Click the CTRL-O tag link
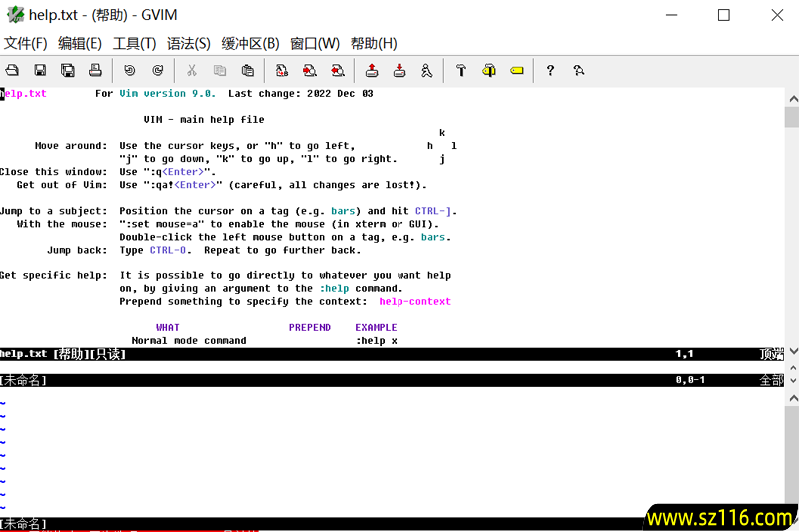The image size is (799, 532). point(168,250)
